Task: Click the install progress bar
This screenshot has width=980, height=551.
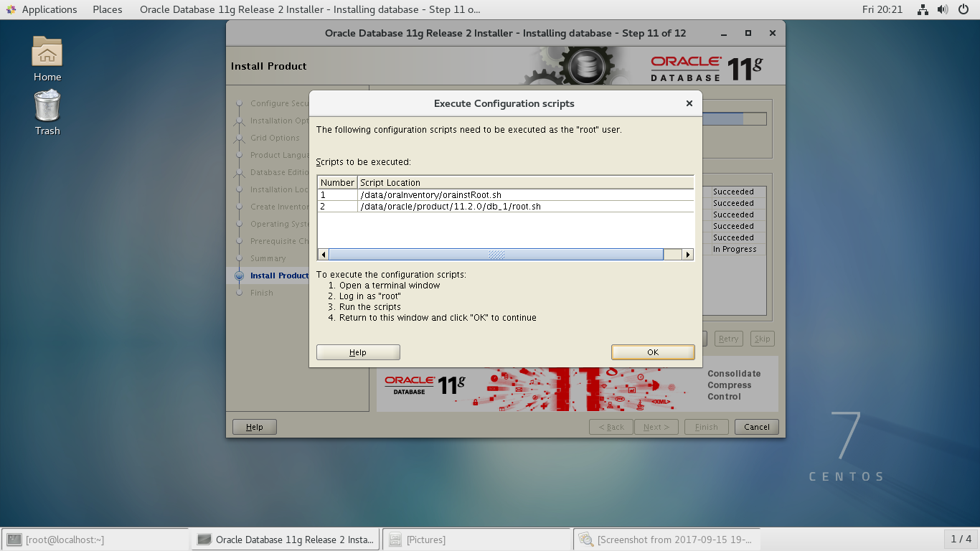Action: (x=734, y=119)
